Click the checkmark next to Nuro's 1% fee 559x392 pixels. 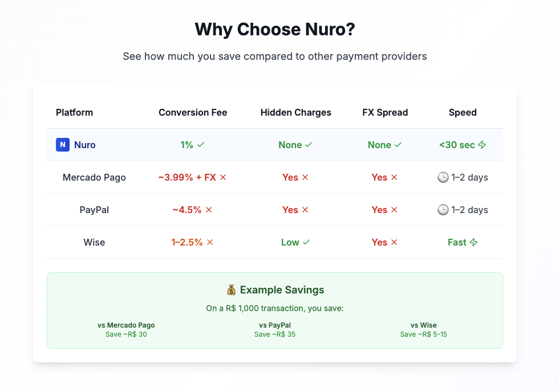coord(201,145)
